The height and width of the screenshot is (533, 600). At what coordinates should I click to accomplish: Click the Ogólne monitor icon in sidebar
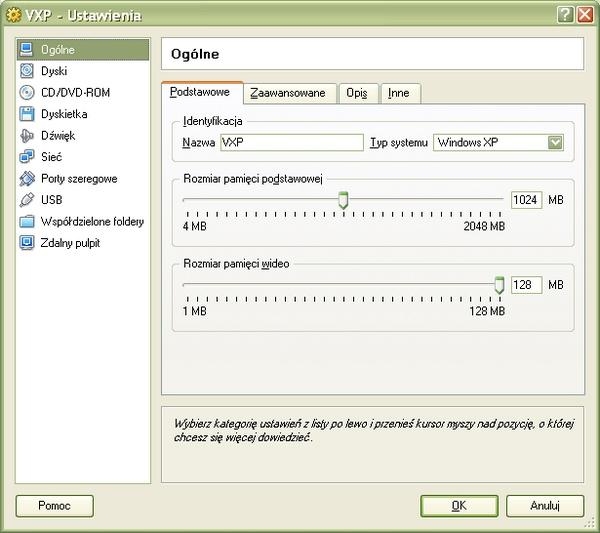click(x=26, y=49)
